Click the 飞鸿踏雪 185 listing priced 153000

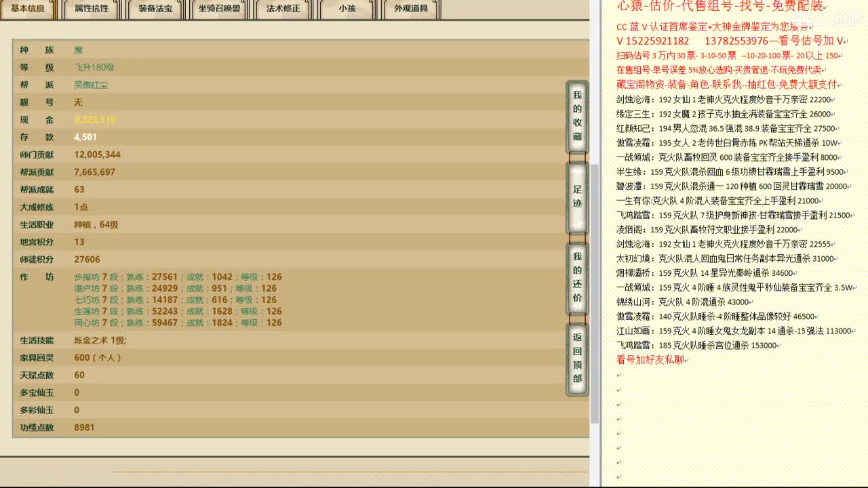(x=696, y=346)
